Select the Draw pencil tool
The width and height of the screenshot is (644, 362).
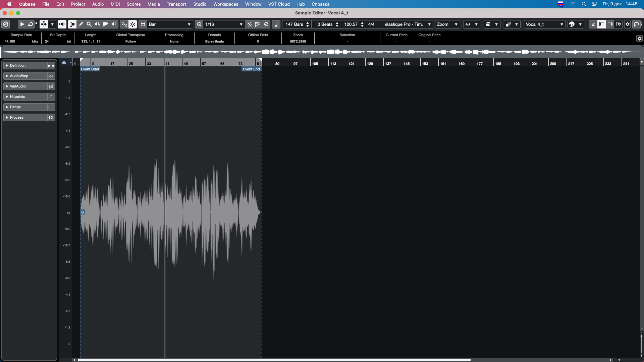(81, 24)
